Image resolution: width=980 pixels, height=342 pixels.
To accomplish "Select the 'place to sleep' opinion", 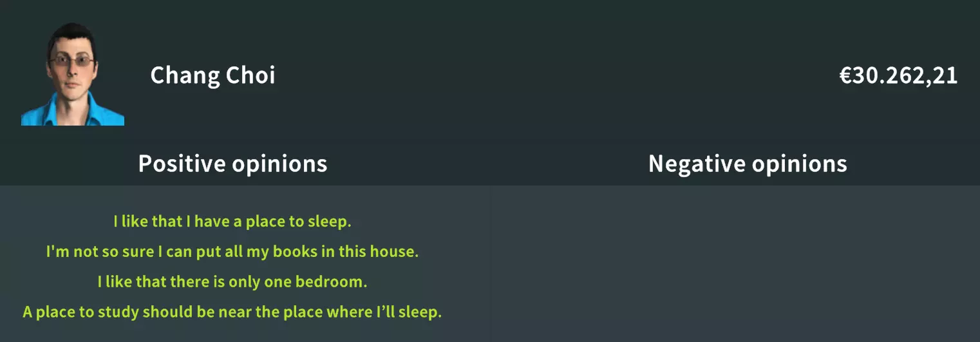I will coord(232,222).
